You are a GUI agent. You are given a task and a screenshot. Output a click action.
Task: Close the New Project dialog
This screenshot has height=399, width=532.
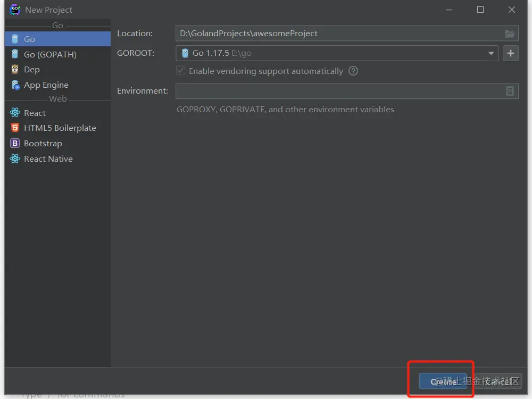pyautogui.click(x=512, y=10)
